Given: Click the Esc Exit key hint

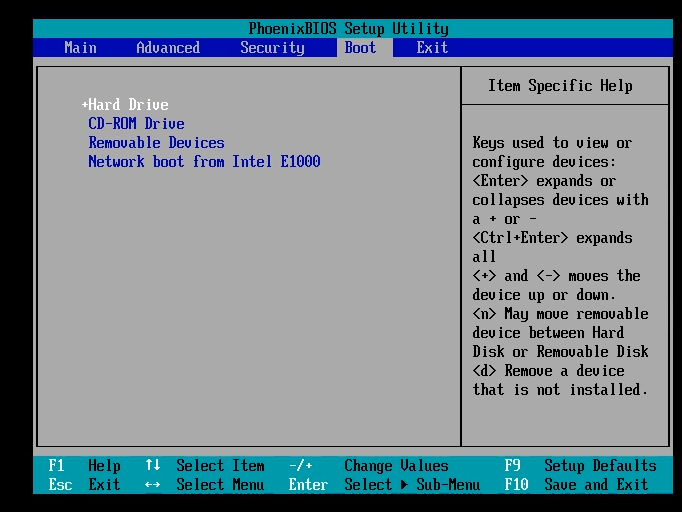Looking at the screenshot, I should point(84,485).
